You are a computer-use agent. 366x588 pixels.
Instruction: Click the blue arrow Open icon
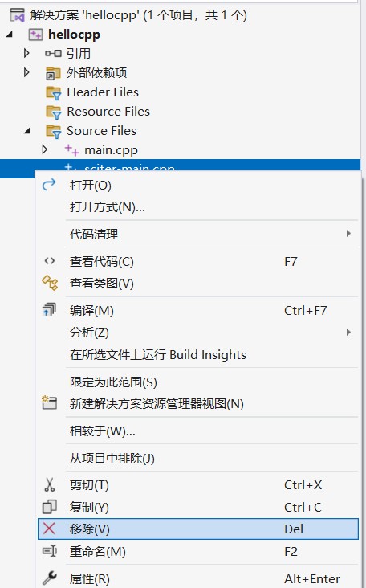(49, 185)
